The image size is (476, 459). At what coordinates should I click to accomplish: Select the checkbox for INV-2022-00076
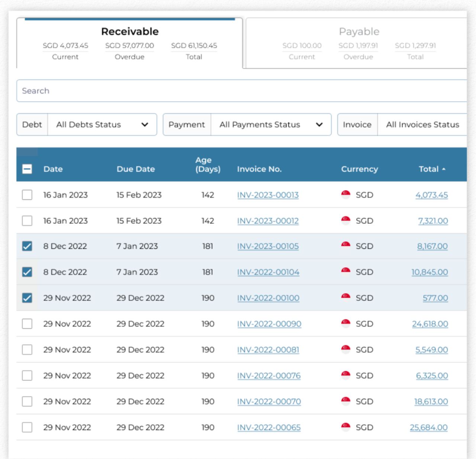[x=27, y=375]
